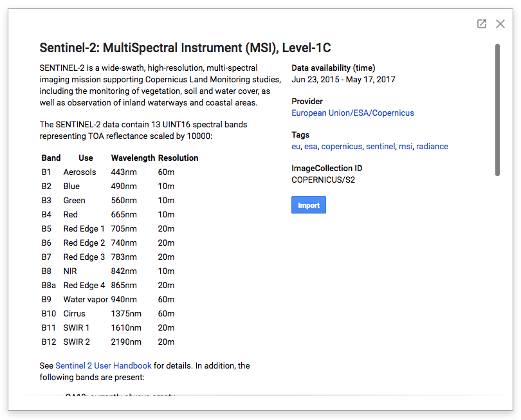This screenshot has width=521, height=420.
Task: Click the dialog's vertical scrollbar thumb
Action: (497, 109)
